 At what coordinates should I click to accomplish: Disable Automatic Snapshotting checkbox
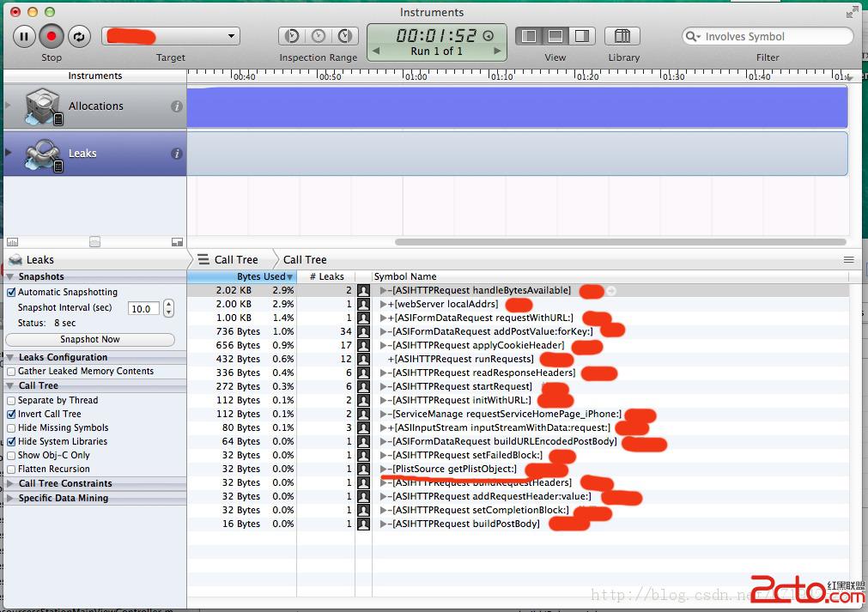[x=11, y=293]
